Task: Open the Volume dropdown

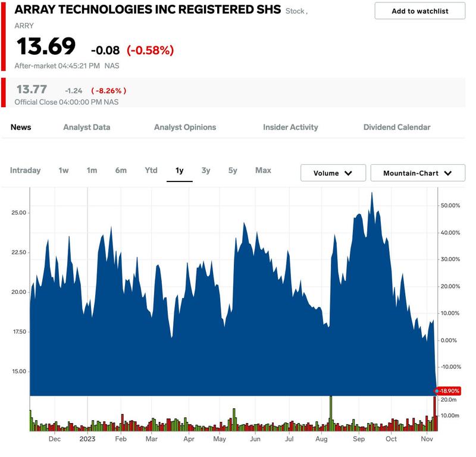Action: [x=333, y=173]
